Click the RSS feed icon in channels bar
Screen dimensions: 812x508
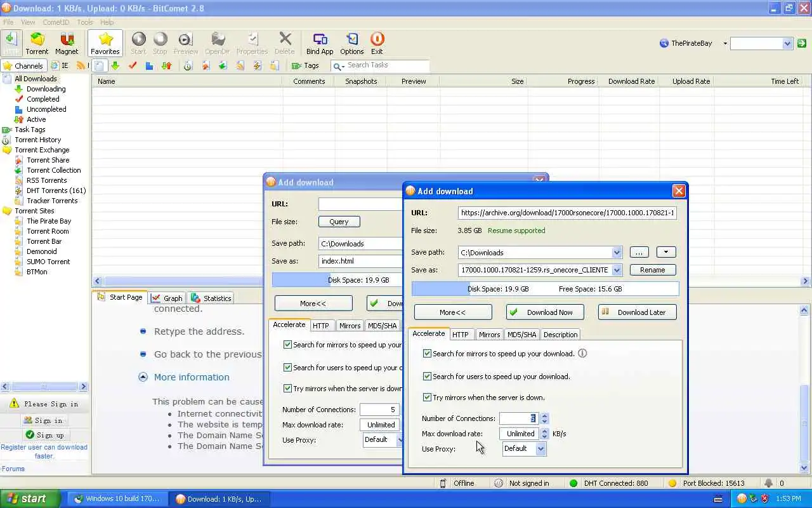80,65
